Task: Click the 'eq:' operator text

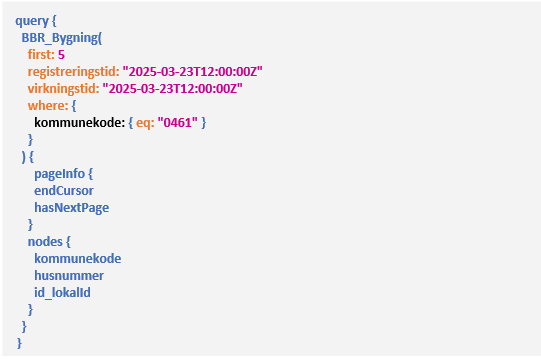Action: pos(145,123)
